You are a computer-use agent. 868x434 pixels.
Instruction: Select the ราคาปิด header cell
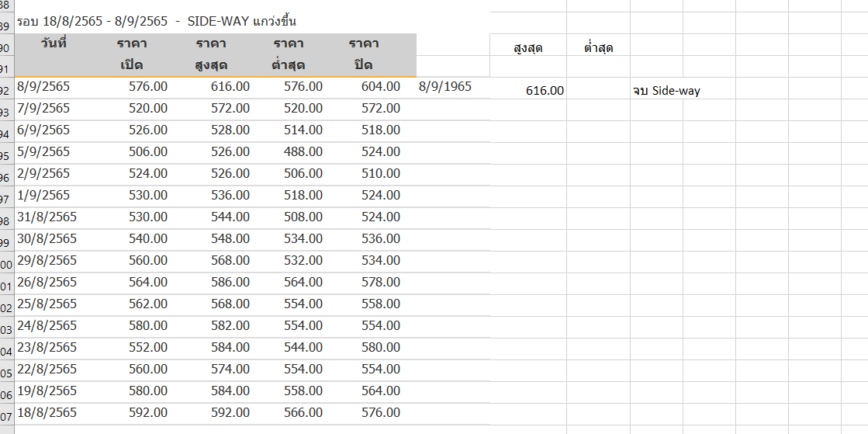[x=363, y=54]
